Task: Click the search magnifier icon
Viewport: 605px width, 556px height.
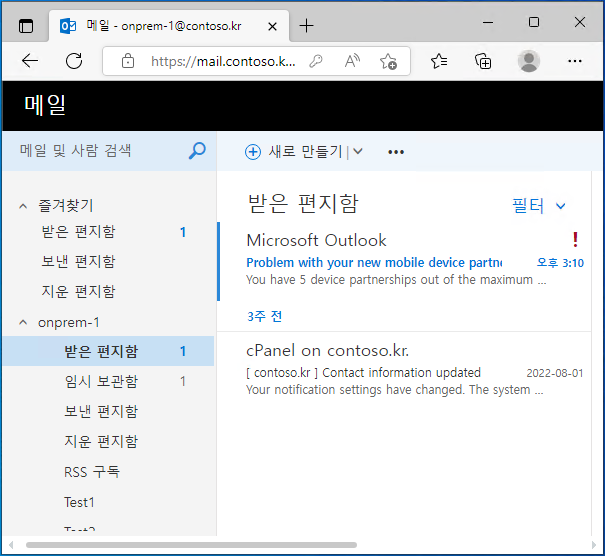Action: [197, 150]
